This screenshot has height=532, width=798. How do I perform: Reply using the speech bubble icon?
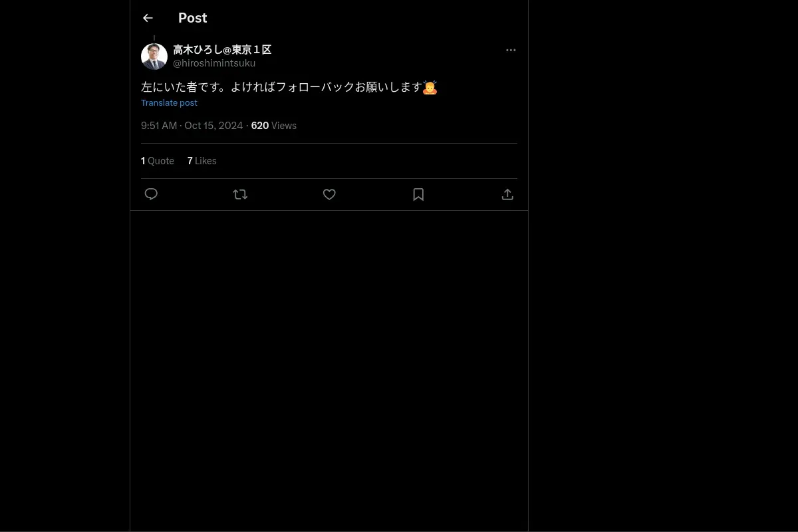(x=151, y=194)
